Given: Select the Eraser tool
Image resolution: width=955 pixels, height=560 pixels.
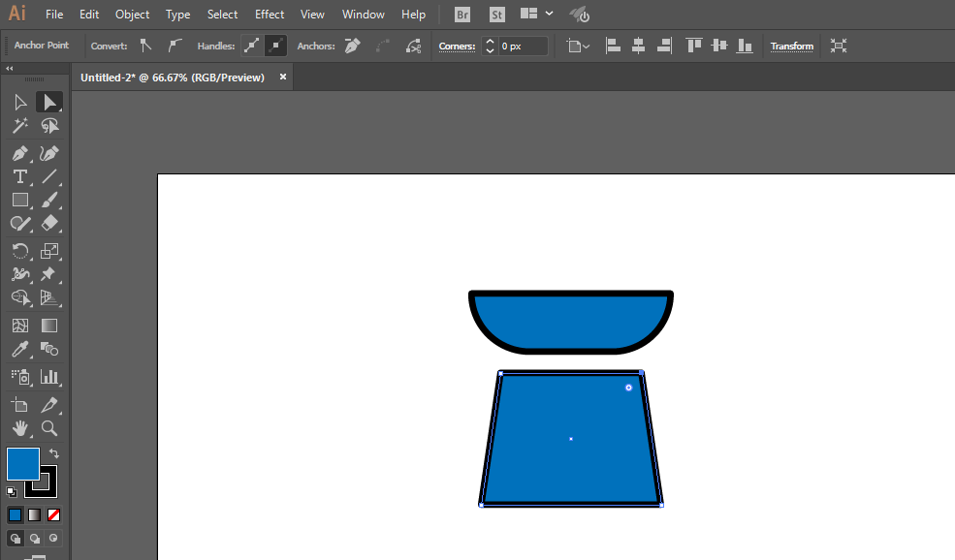Looking at the screenshot, I should (x=49, y=224).
